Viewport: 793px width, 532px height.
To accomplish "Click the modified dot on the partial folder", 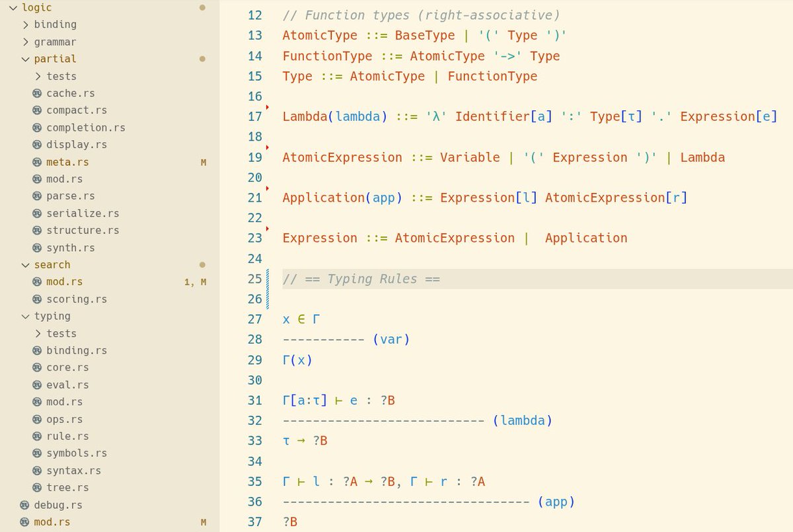I will 202,59.
